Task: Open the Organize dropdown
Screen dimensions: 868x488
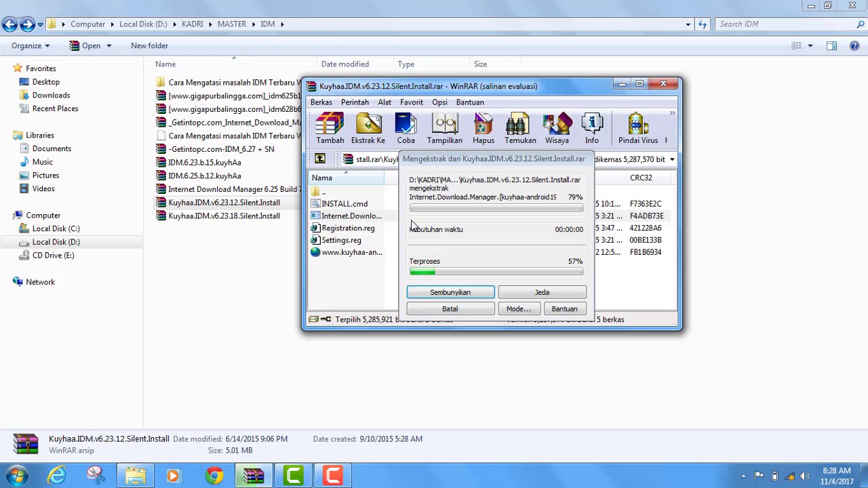Action: coord(31,45)
